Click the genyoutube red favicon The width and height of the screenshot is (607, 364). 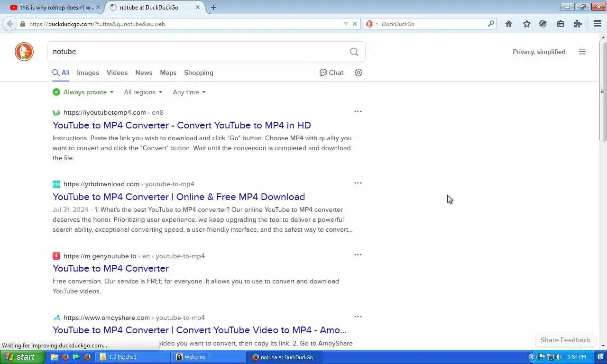point(56,256)
